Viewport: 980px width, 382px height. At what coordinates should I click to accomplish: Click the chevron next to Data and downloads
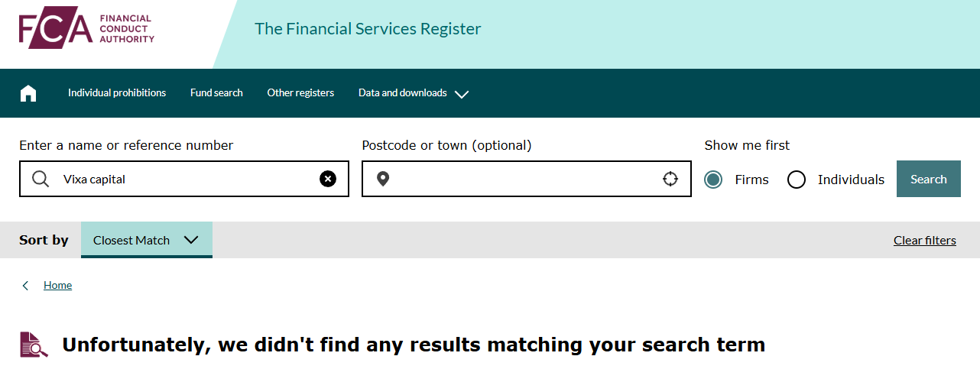coord(462,94)
